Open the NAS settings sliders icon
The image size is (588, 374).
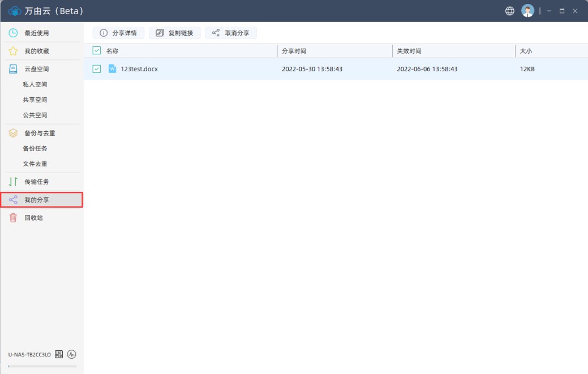(x=59, y=354)
